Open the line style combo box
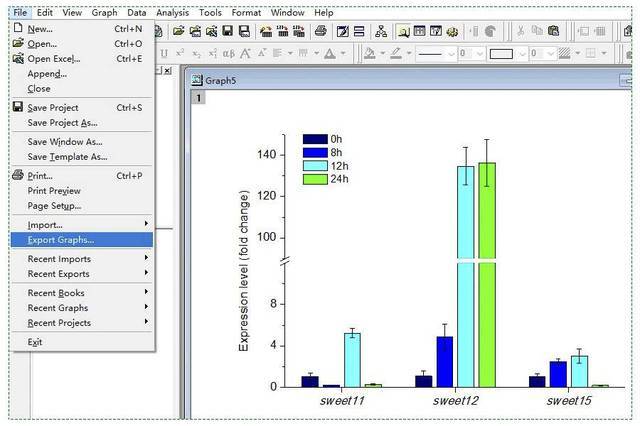This screenshot has width=640, height=426. [436, 53]
